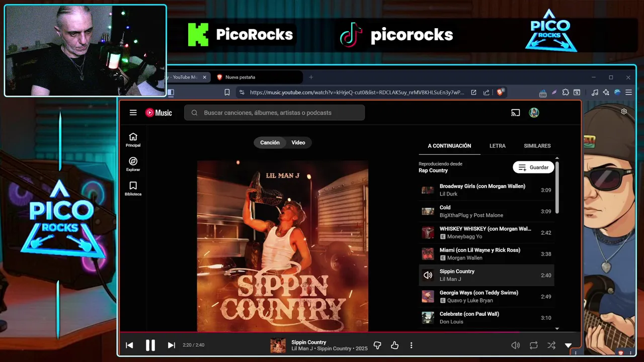Open a new browser tab with plus

311,77
